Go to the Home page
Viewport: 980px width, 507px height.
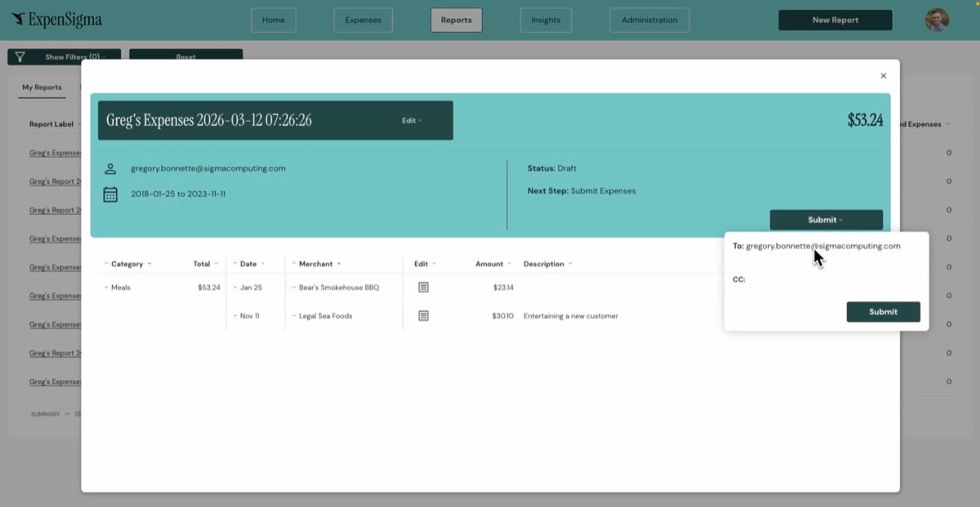pyautogui.click(x=273, y=20)
